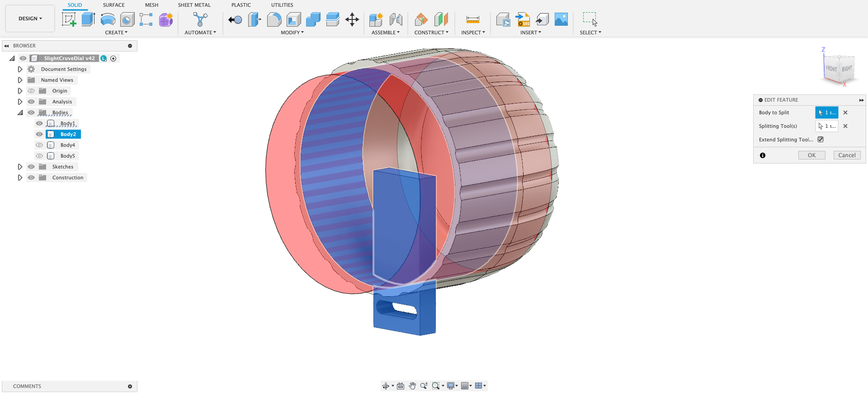
Task: Show the Origin folder
Action: pyautogui.click(x=31, y=91)
